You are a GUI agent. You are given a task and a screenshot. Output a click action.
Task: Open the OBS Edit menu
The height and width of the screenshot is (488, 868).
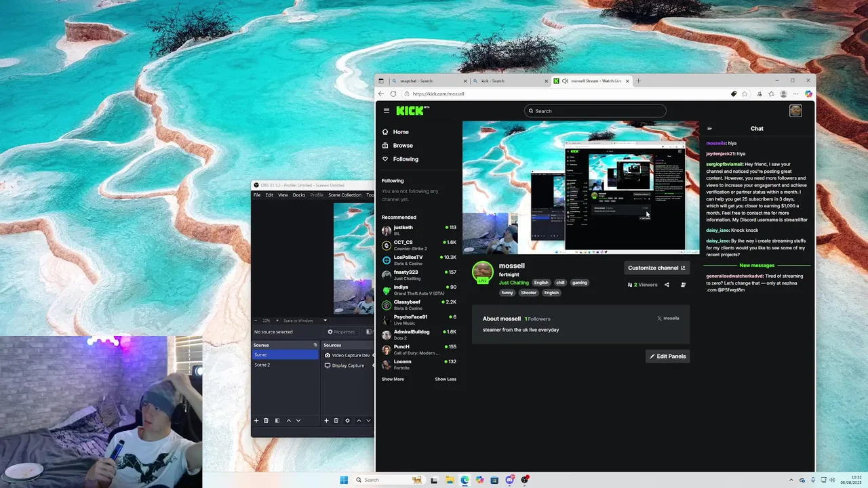[x=269, y=195]
